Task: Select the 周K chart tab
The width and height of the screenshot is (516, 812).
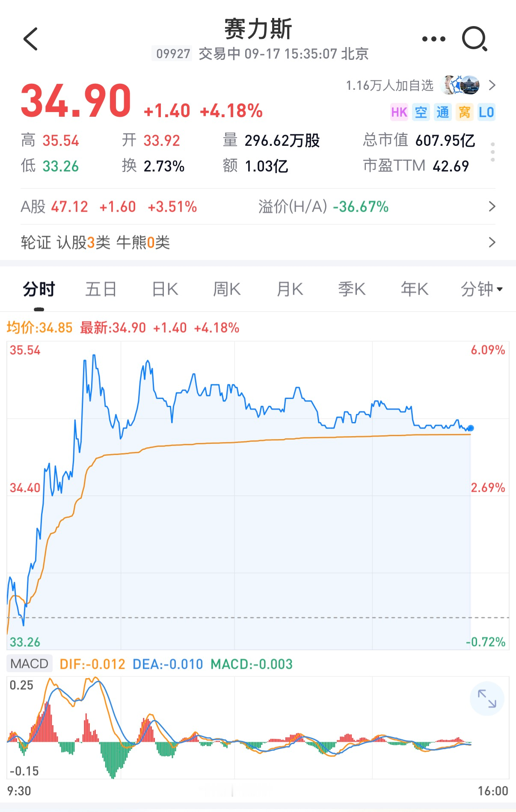Action: (x=227, y=289)
